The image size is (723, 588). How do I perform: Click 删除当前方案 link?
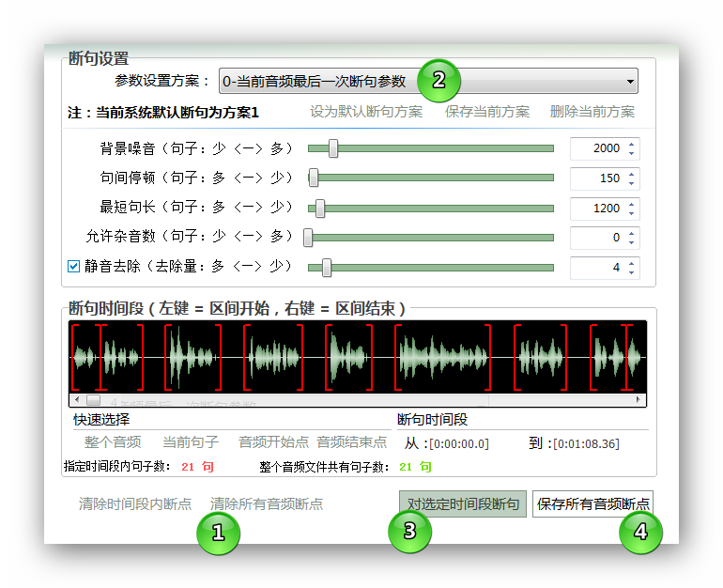pyautogui.click(x=592, y=112)
